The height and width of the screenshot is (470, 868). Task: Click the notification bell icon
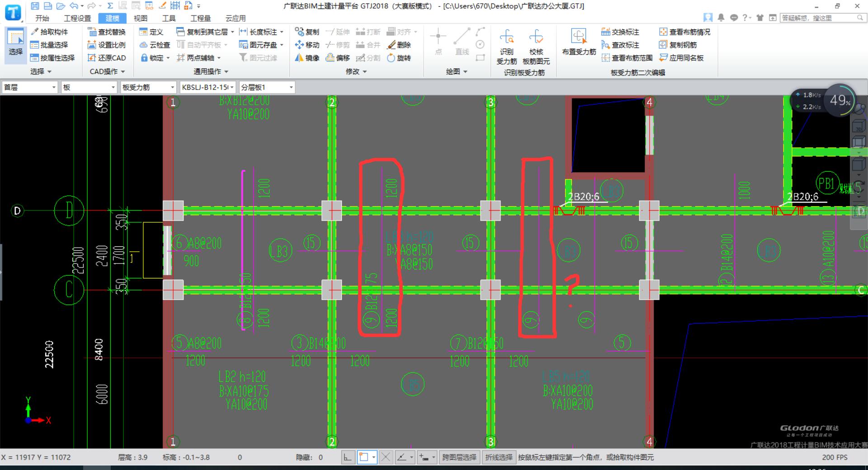tap(721, 18)
